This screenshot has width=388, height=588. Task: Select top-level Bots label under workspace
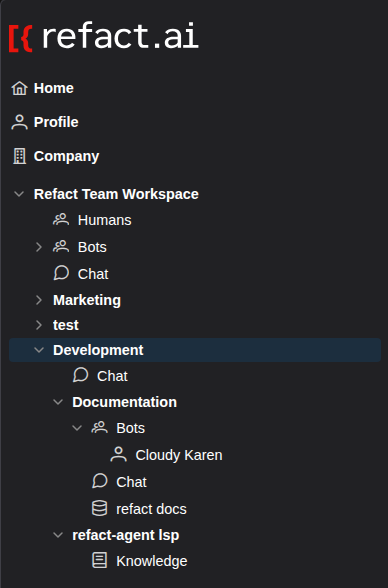[x=92, y=247]
